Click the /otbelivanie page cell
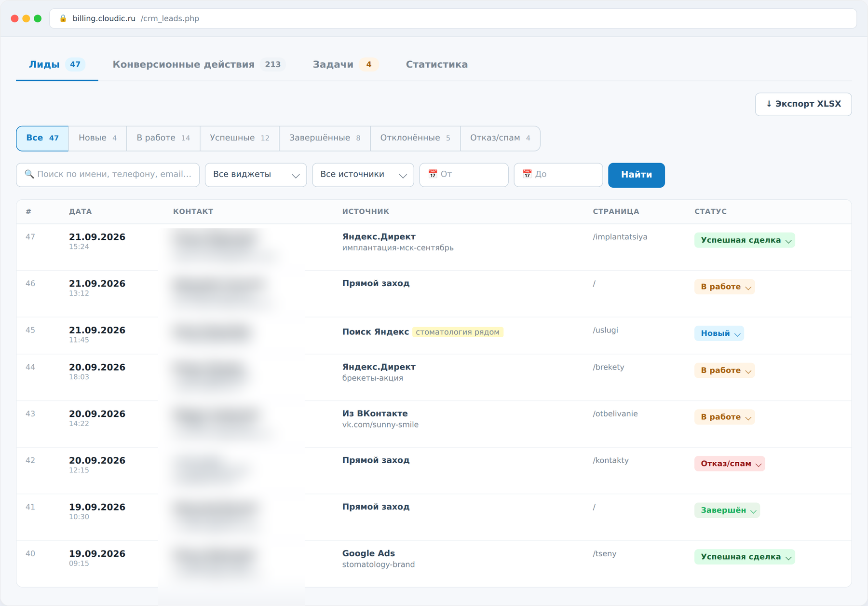 (615, 414)
